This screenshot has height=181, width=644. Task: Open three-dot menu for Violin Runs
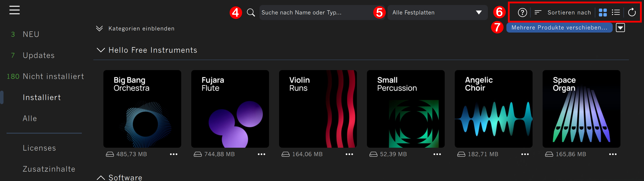pos(349,154)
